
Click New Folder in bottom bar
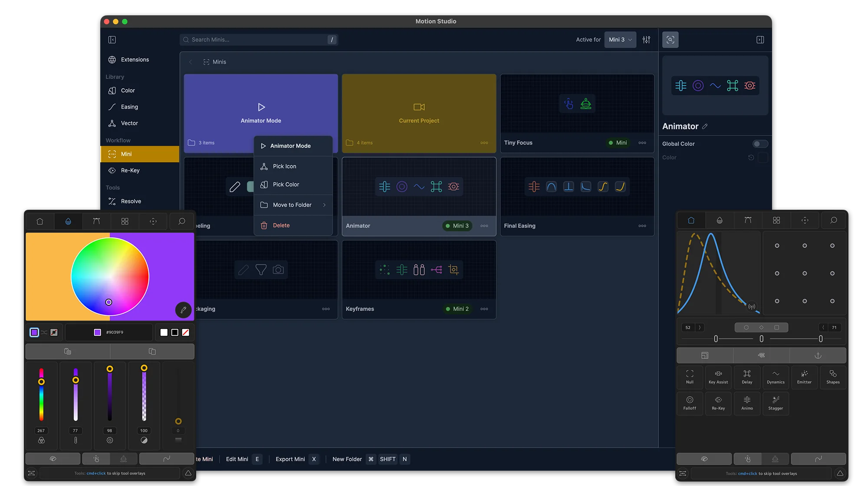pos(347,459)
